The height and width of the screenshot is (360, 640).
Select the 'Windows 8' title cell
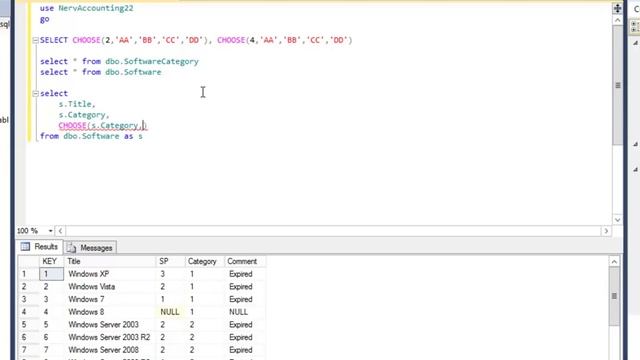(110, 312)
